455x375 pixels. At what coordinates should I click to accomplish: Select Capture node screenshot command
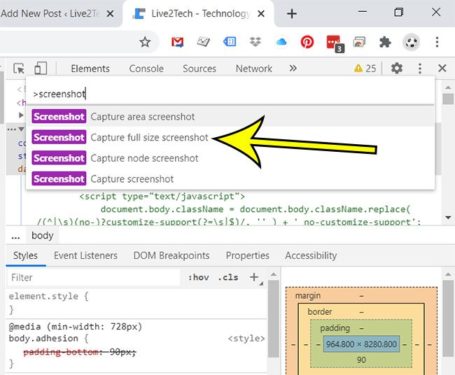[230, 158]
